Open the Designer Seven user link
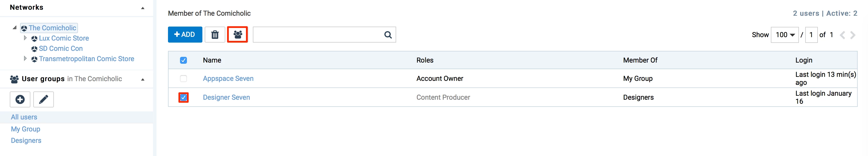The width and height of the screenshot is (868, 156). pos(226,97)
